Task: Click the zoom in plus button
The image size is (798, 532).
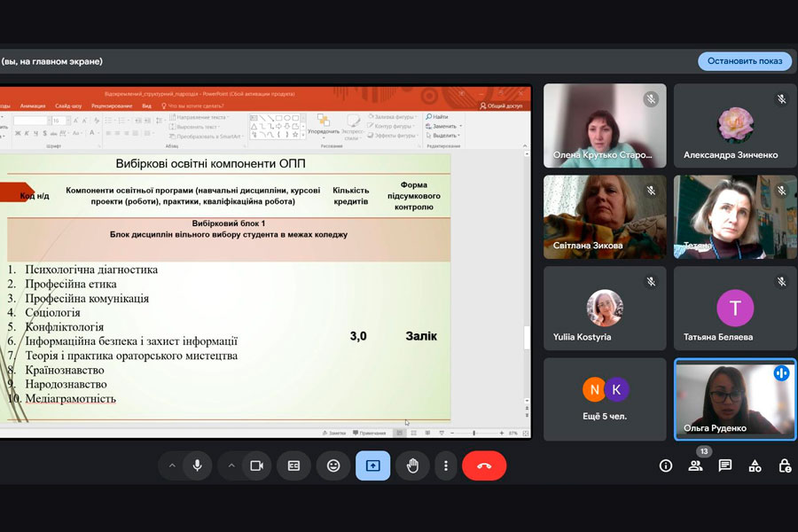Action: 502,434
